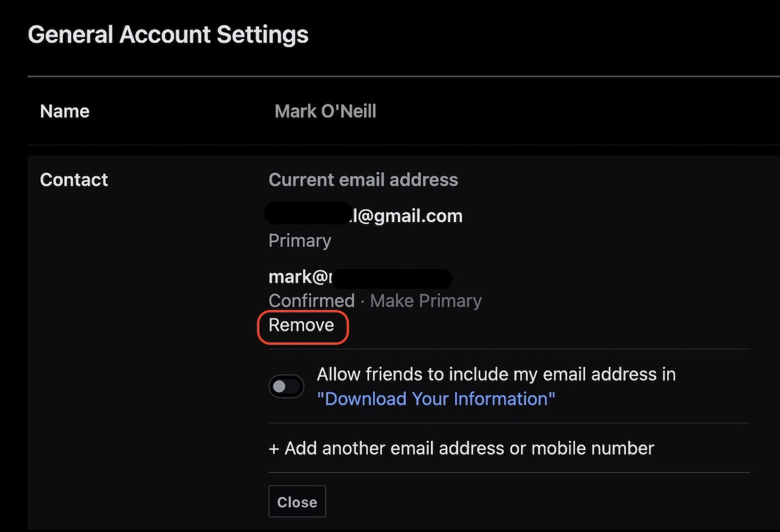The width and height of the screenshot is (780, 532).
Task: Select the Contact section label
Action: 74,180
